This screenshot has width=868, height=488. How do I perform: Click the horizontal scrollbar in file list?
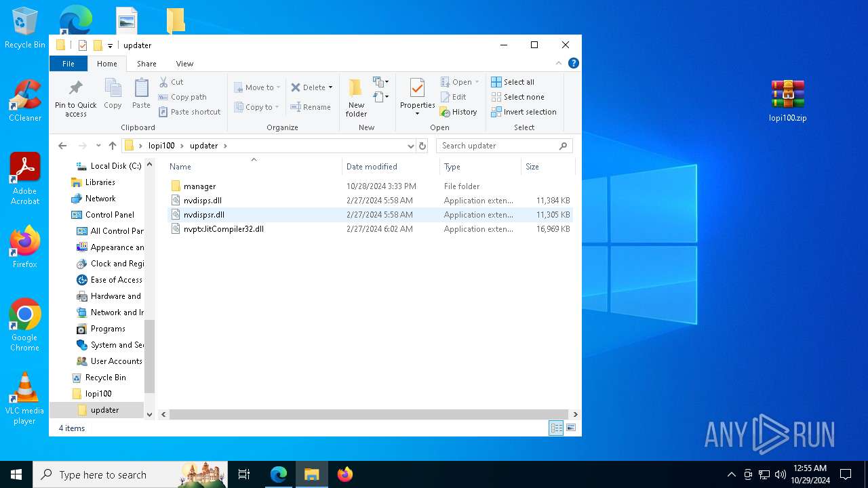click(x=369, y=414)
